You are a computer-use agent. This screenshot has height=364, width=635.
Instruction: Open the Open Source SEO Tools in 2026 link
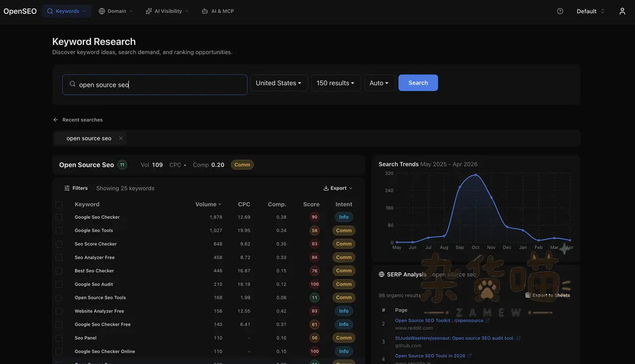[430, 356]
